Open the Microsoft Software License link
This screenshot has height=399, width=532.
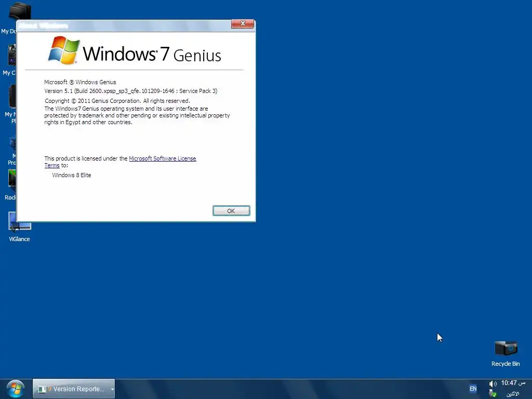click(x=163, y=158)
